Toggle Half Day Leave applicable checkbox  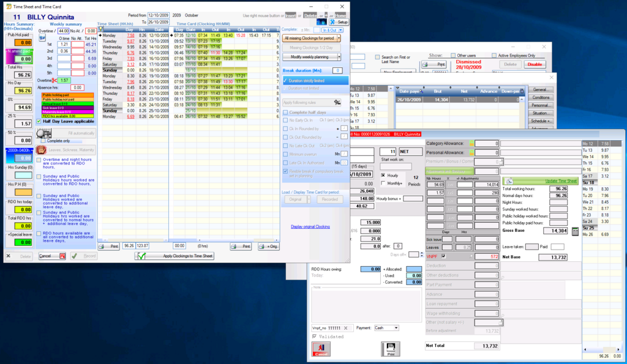(40, 121)
